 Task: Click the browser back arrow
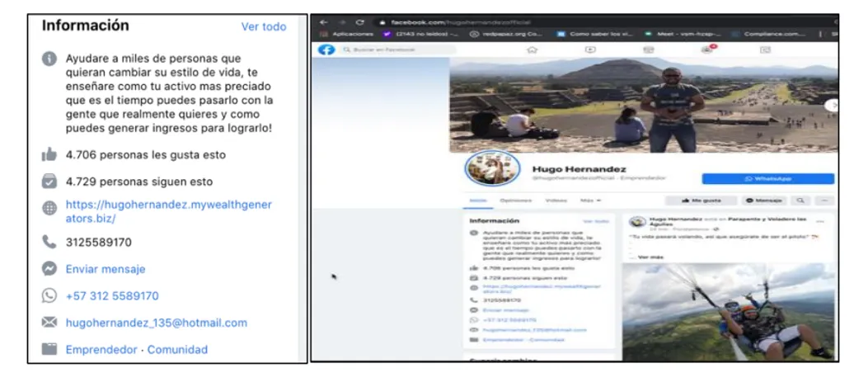coord(323,22)
